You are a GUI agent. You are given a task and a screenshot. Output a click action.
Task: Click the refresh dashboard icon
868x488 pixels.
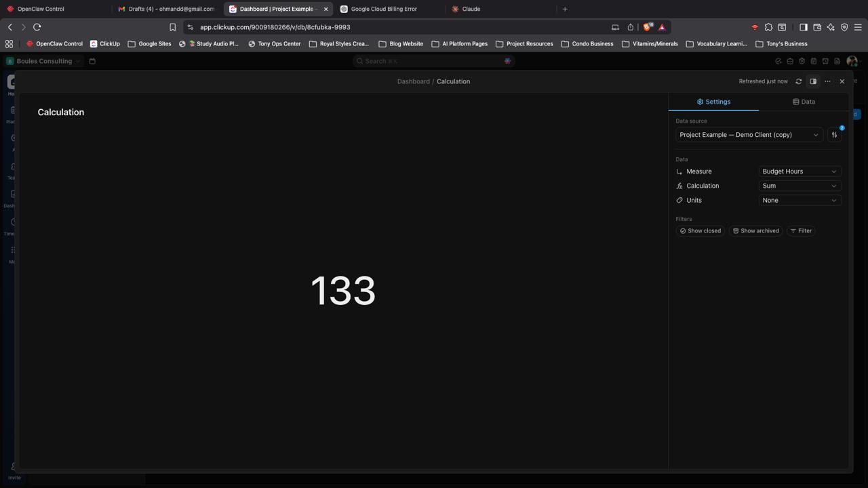[799, 81]
